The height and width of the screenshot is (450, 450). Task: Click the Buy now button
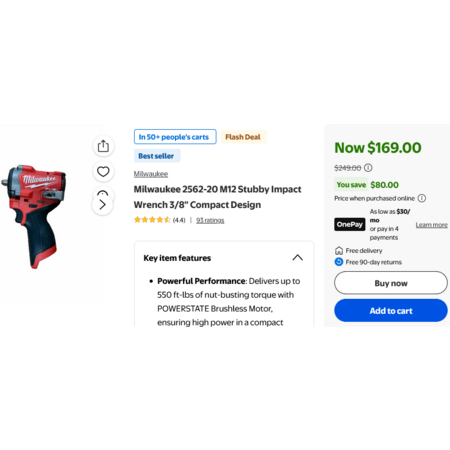coord(391,283)
